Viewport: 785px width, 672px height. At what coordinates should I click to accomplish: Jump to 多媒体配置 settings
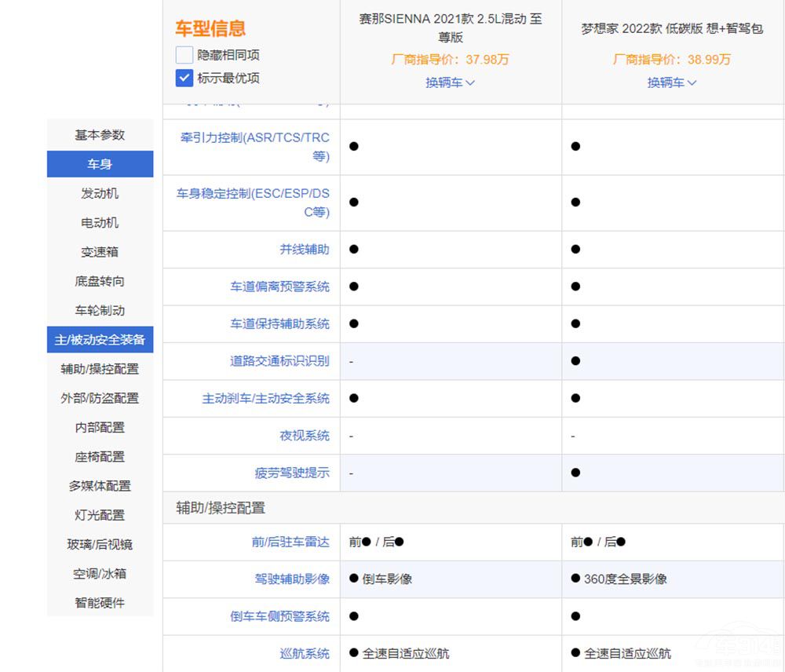pyautogui.click(x=100, y=485)
